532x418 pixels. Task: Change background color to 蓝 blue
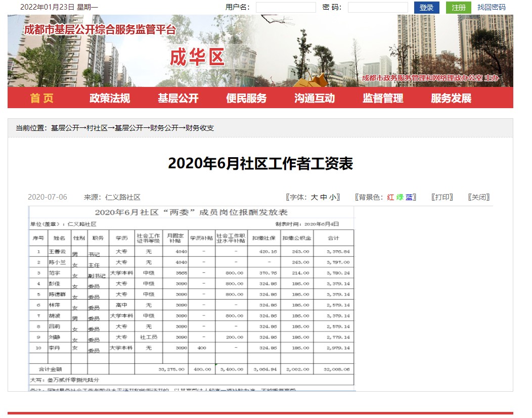409,198
